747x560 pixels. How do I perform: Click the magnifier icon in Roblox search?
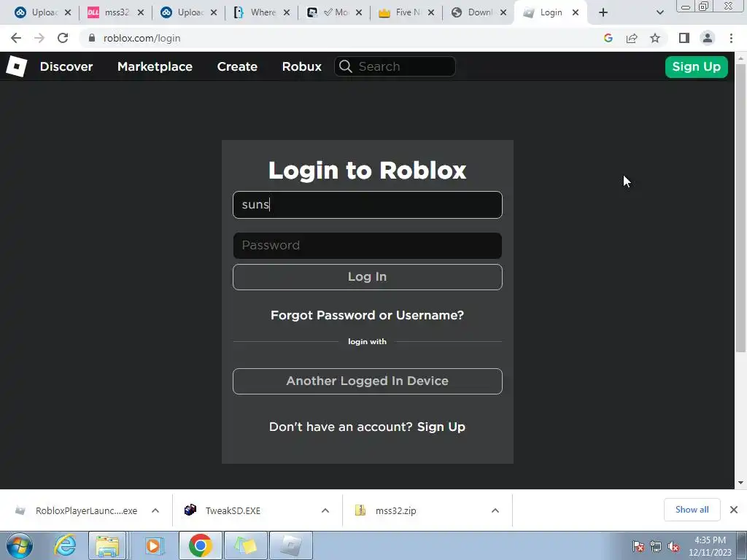[x=346, y=66]
